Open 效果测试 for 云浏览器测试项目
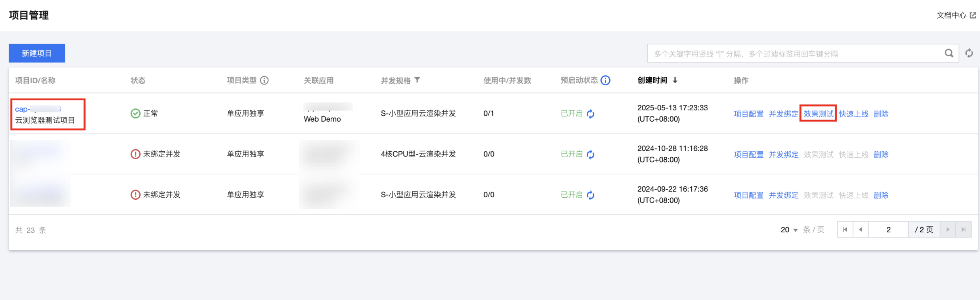Screen dimensions: 980x300 818,114
